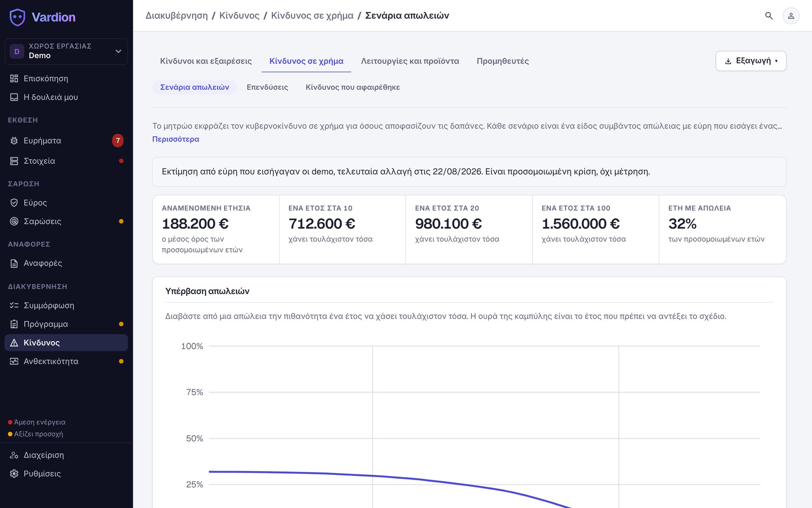Click the Η δουλειά μου inbox icon
The image size is (812, 508).
click(14, 97)
